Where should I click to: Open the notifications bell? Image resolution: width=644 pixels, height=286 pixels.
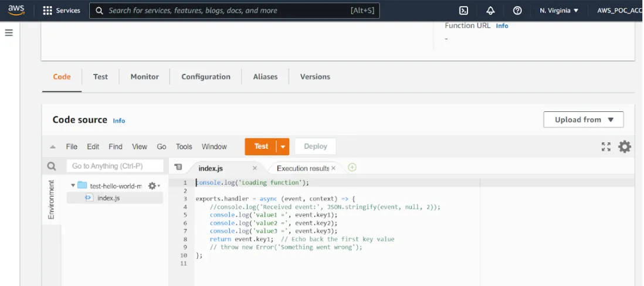pos(490,11)
